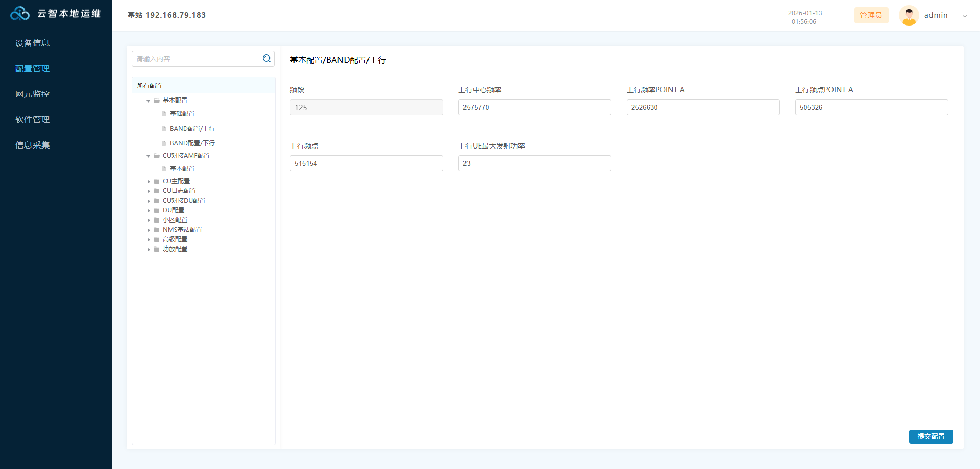980x469 pixels.
Task: Go to 网元监控 in the sidebar
Action: 33,94
